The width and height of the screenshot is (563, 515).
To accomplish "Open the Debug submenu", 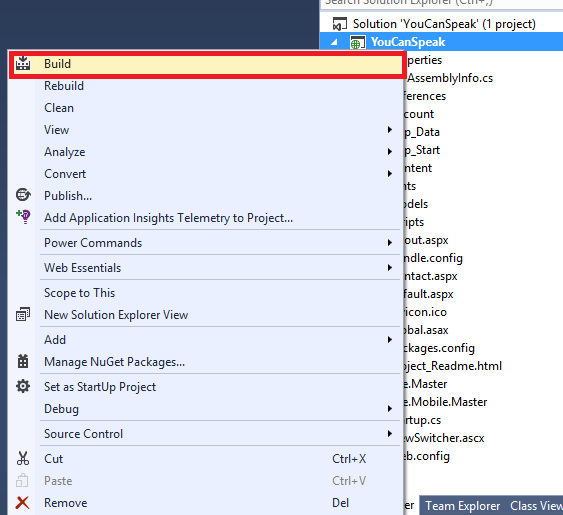I will (x=205, y=409).
